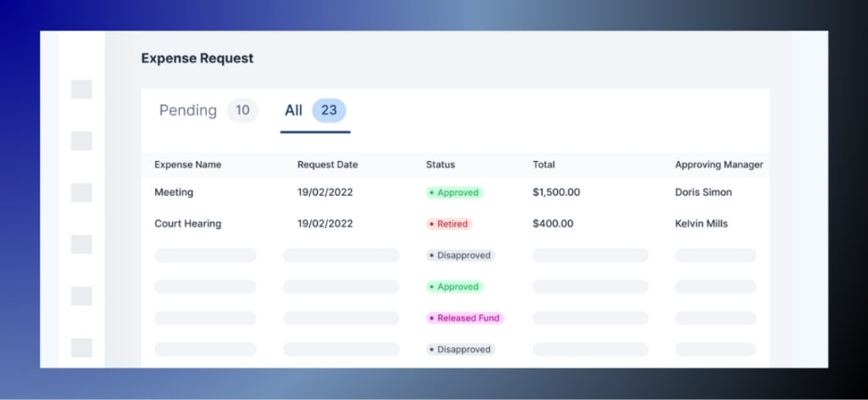The height and width of the screenshot is (400, 868).
Task: Click the third sidebar icon from top
Action: (81, 192)
